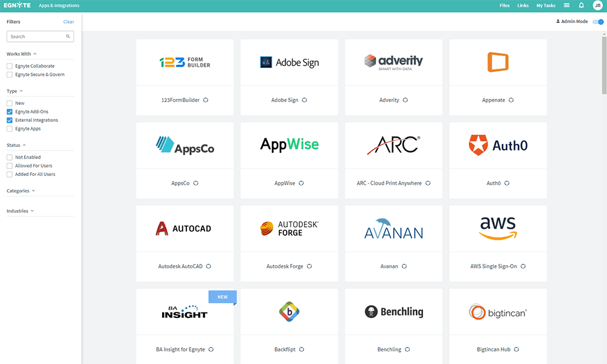Click the status icon next to Appenate
The image size is (607, 364).
point(511,100)
